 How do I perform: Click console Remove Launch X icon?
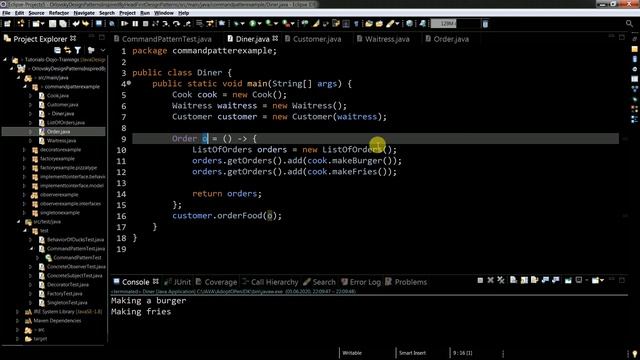(x=490, y=280)
